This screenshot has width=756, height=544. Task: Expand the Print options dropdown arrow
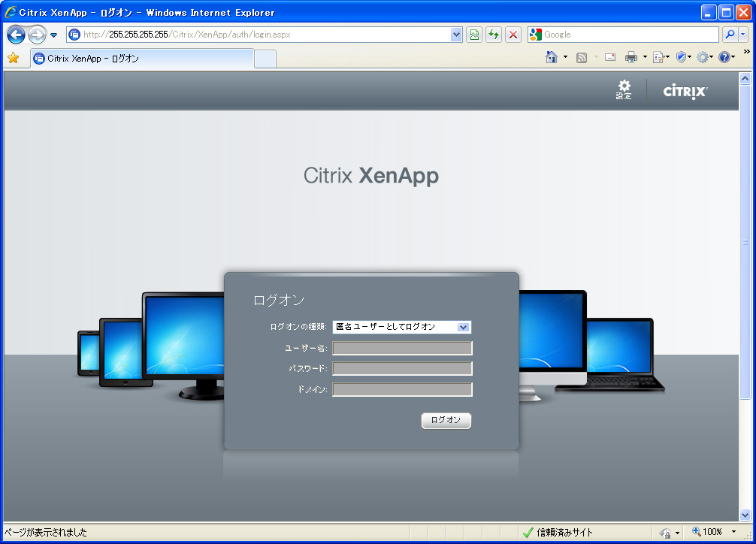click(x=645, y=57)
